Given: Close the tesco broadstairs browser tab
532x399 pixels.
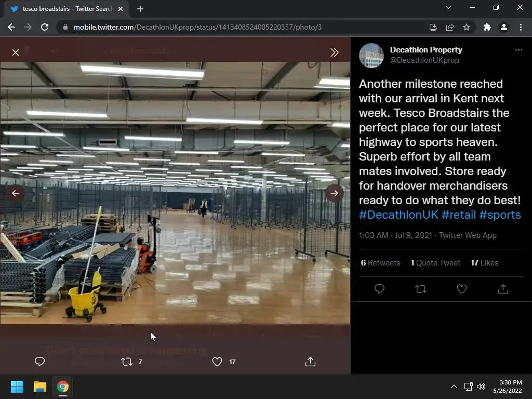Looking at the screenshot, I should pyautogui.click(x=121, y=9).
